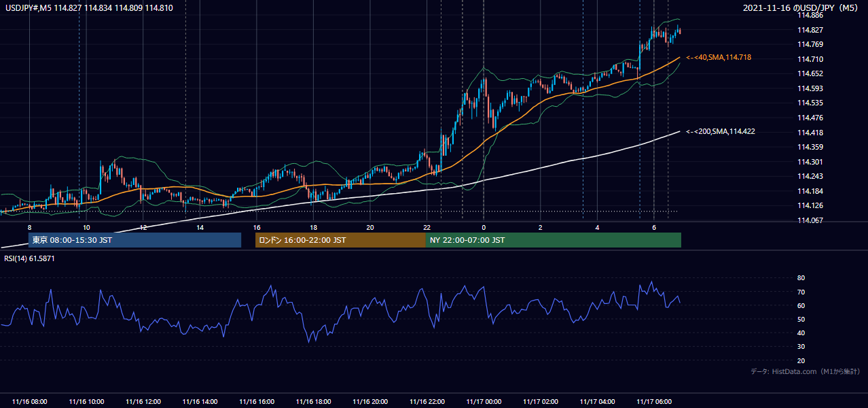Viewport: 868px width, 408px height.
Task: Click price level 114.301 on price axis
Action: point(810,162)
